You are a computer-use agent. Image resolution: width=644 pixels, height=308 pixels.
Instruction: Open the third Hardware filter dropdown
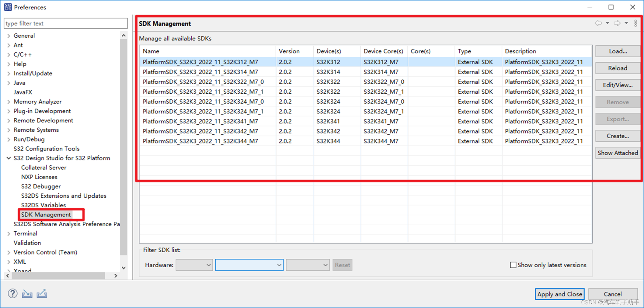pyautogui.click(x=308, y=265)
